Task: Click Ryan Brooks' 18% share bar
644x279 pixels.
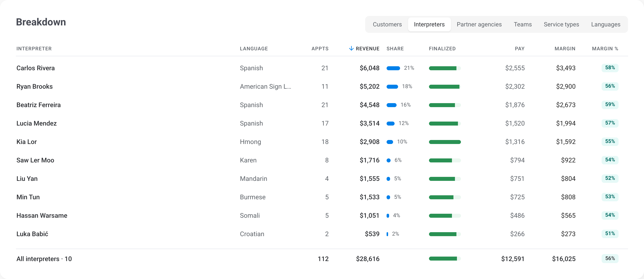Action: pos(392,87)
